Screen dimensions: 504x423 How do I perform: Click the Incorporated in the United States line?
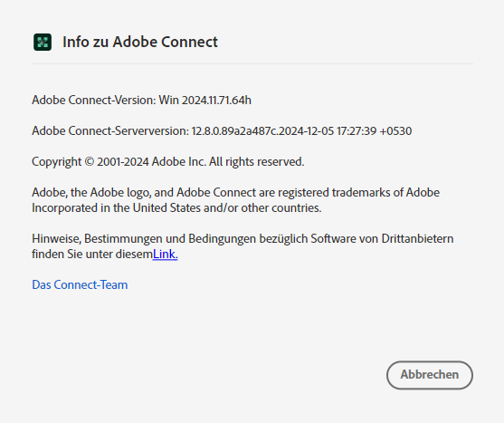tap(176, 207)
